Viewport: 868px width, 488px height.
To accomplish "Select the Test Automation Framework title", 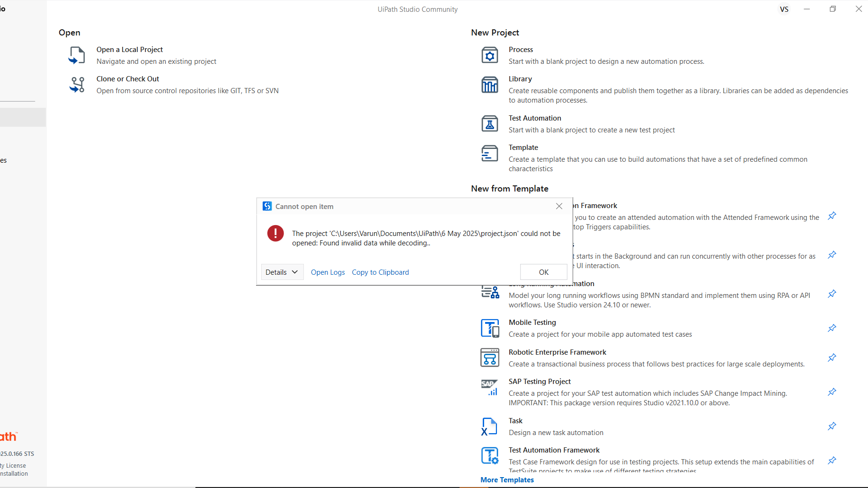I will 554,450.
